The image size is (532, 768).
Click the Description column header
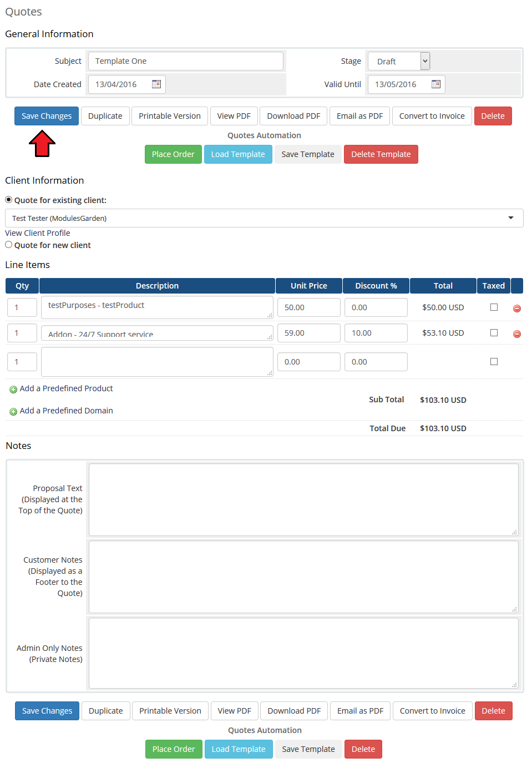pyautogui.click(x=157, y=286)
